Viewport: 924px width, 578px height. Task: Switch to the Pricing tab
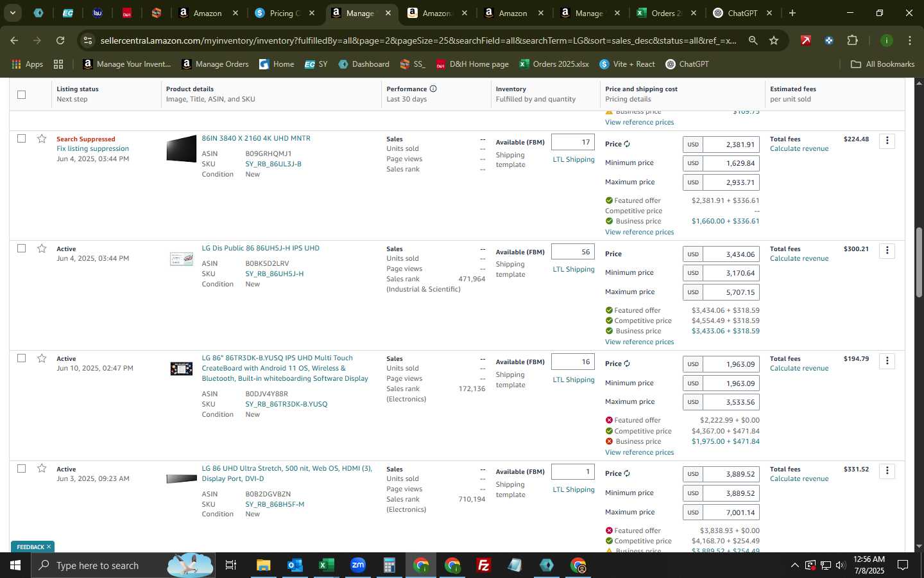click(x=284, y=13)
